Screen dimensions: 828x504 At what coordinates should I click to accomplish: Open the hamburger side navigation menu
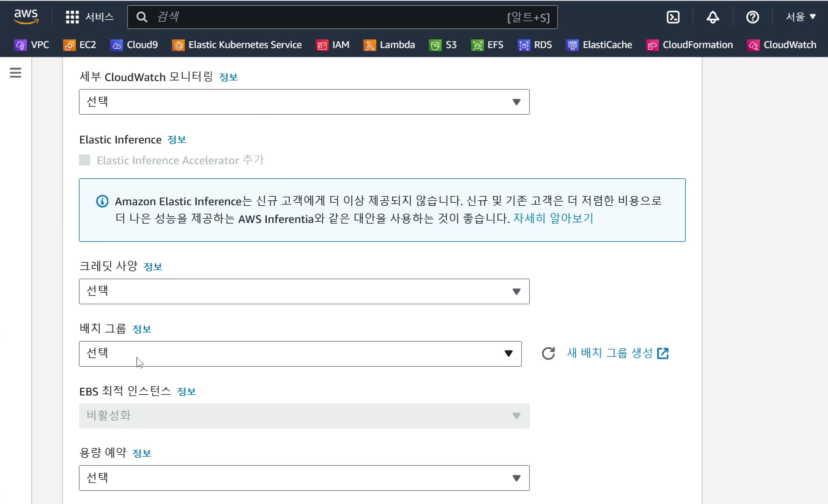pos(16,72)
